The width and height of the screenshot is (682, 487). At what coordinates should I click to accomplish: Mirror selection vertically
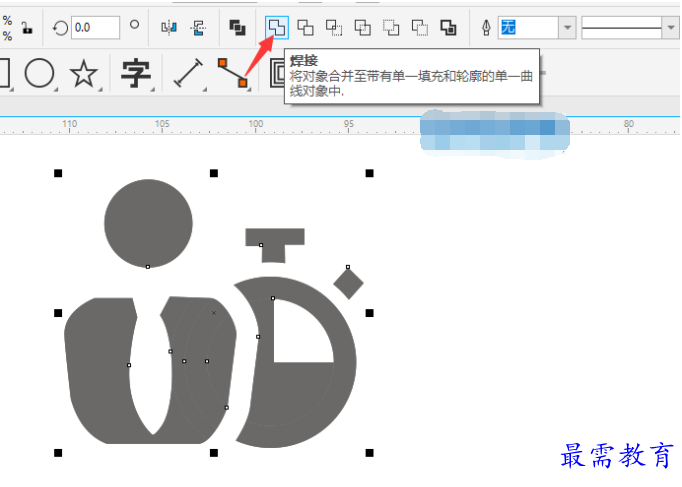click(198, 28)
